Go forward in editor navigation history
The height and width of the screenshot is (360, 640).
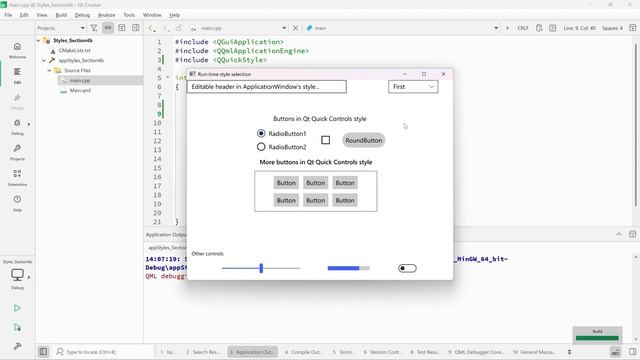[x=165, y=28]
